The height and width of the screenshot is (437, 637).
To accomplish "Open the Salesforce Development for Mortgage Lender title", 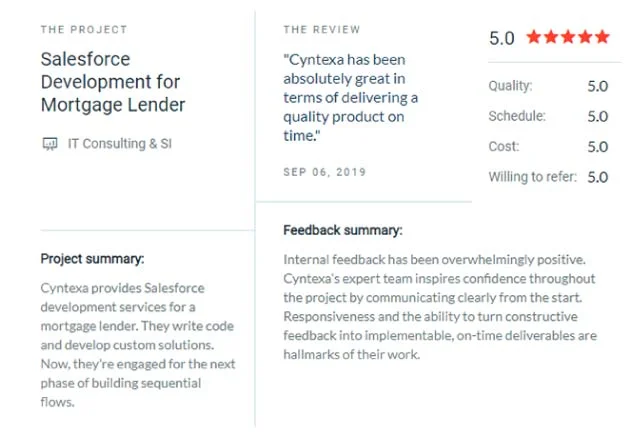I will click(113, 82).
